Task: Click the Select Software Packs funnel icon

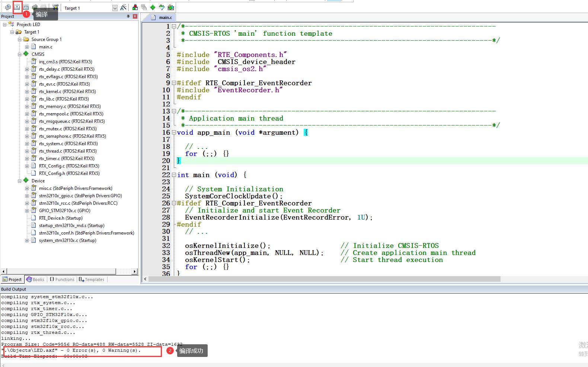Action: 162,7
